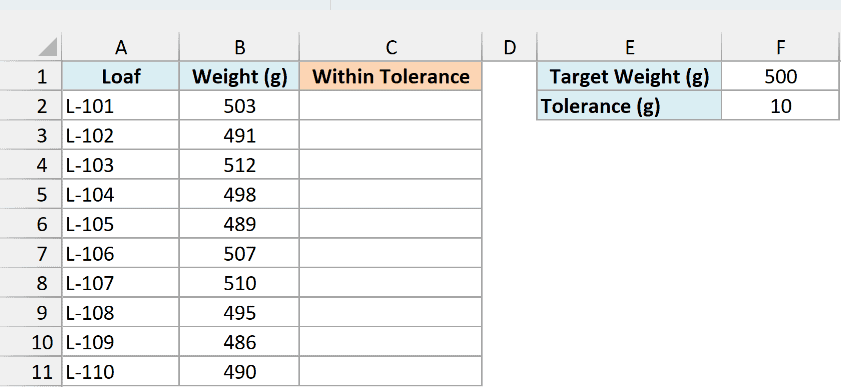Click empty Within Tolerance cell for L-101

(x=390, y=106)
